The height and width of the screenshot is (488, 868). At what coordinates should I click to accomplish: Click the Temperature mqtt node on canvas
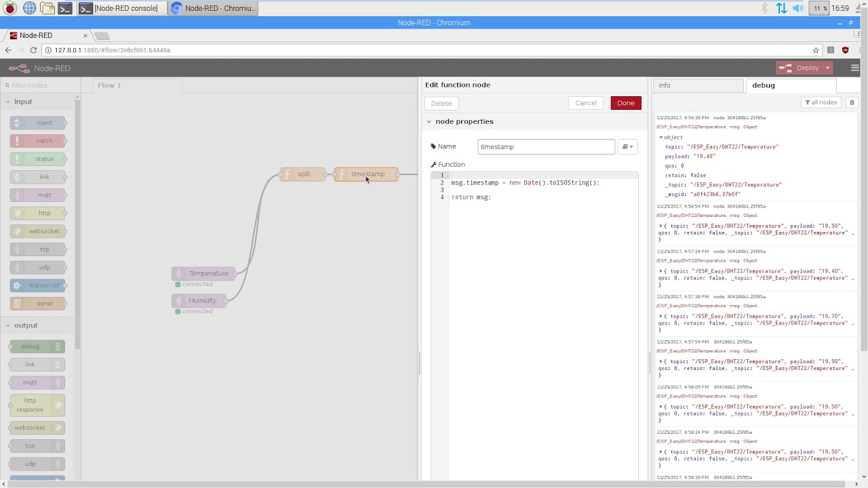click(x=203, y=274)
